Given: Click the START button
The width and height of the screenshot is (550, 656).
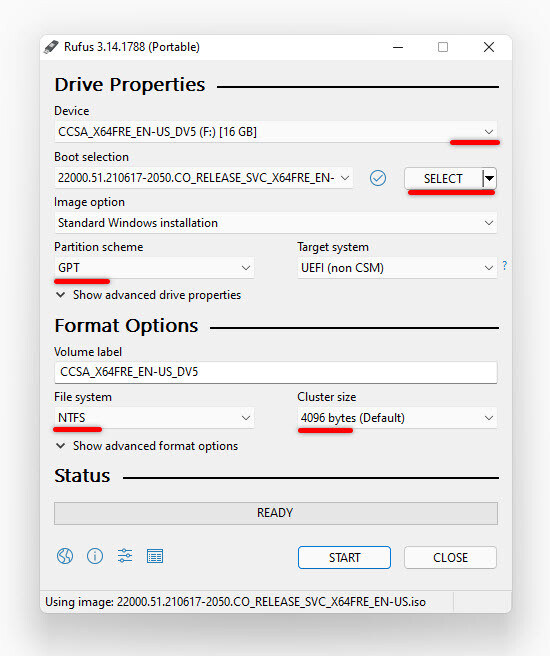Looking at the screenshot, I should (x=344, y=557).
